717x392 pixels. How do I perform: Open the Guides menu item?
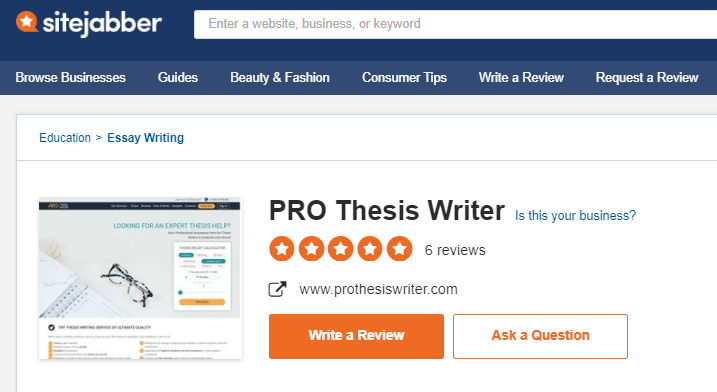pyautogui.click(x=178, y=77)
